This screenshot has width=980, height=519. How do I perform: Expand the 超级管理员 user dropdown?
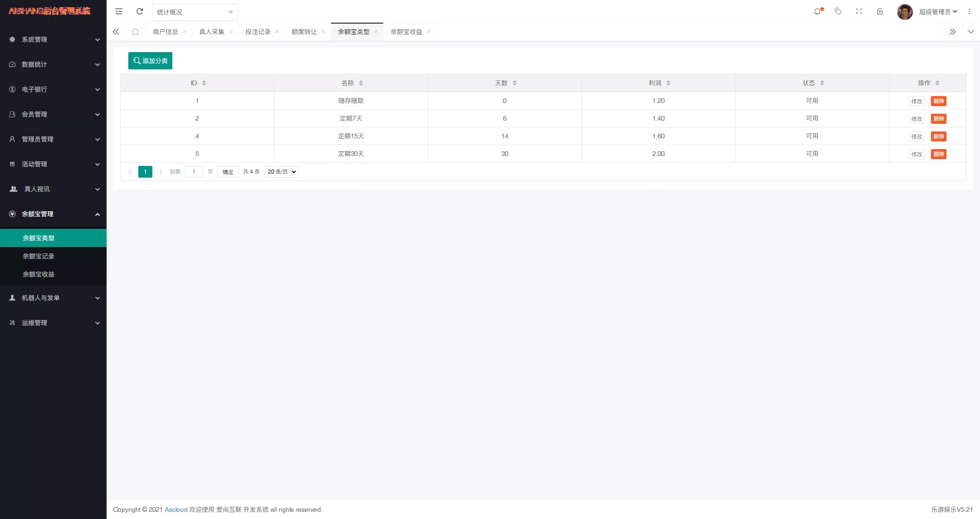click(x=937, y=11)
